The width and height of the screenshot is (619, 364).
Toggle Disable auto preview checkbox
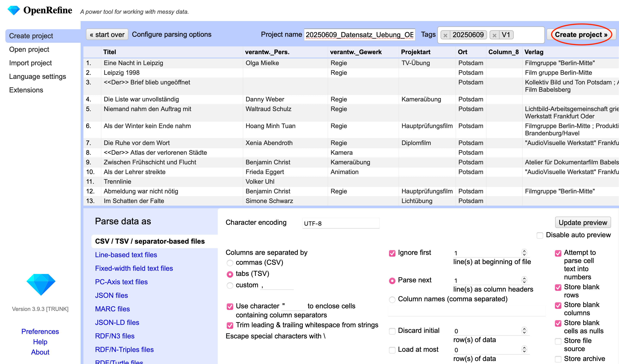click(540, 235)
